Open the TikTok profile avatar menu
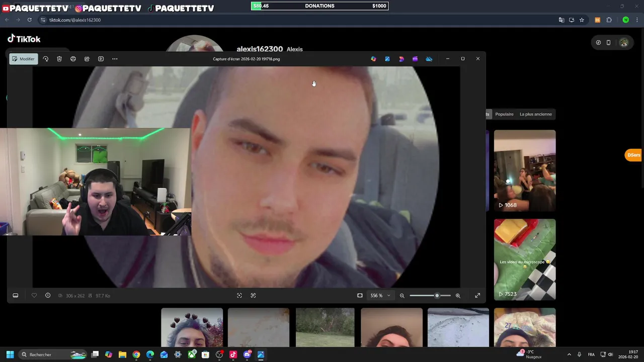The image size is (644, 362). pyautogui.click(x=624, y=43)
